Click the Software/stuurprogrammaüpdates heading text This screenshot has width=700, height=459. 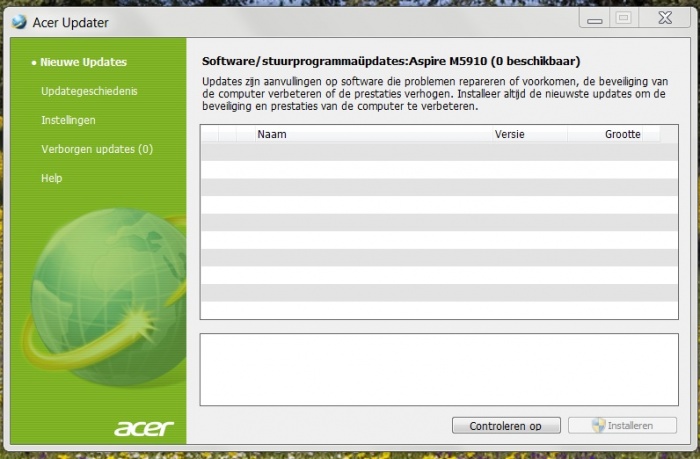391,61
